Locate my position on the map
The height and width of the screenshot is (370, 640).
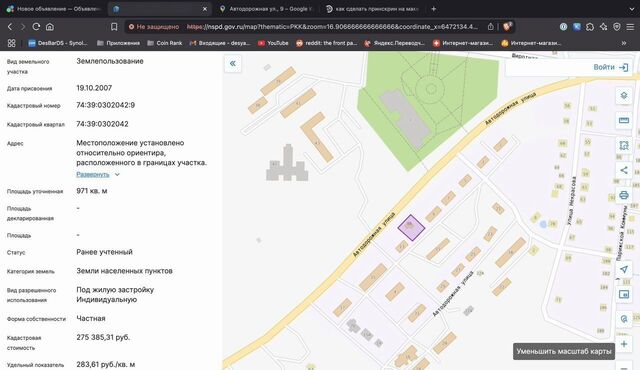[624, 269]
